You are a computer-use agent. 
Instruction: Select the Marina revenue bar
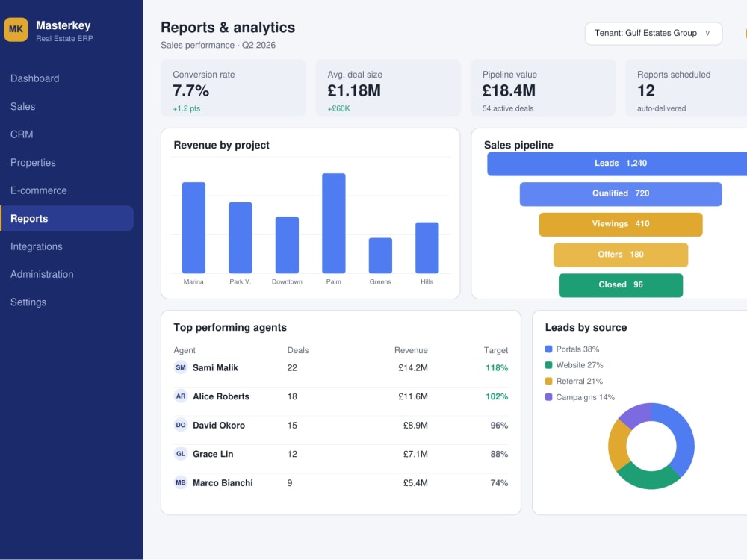tap(193, 228)
